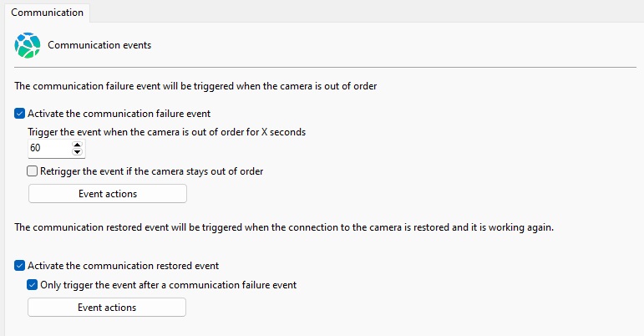Screen dimensions: 644x336
Task: Click the 'Retrigger the event' label text
Action: pyautogui.click(x=151, y=171)
